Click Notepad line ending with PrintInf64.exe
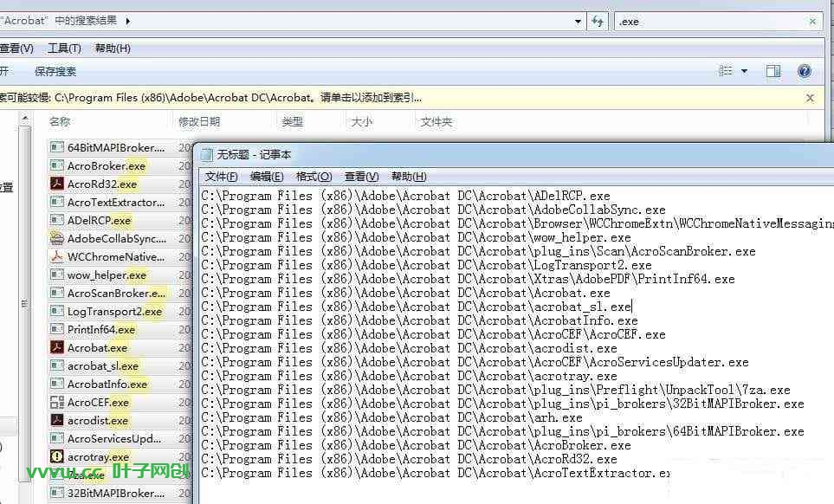This screenshot has width=834, height=504. (468, 279)
